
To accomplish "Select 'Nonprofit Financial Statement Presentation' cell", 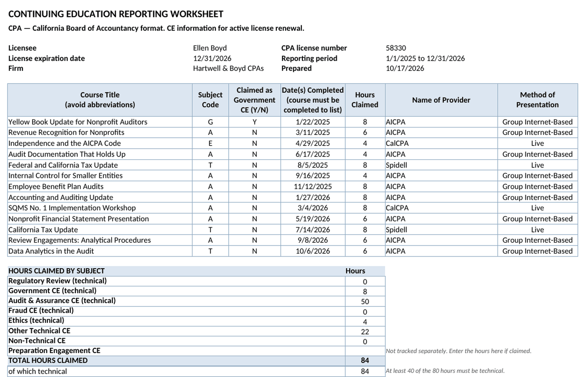I will [x=100, y=219].
